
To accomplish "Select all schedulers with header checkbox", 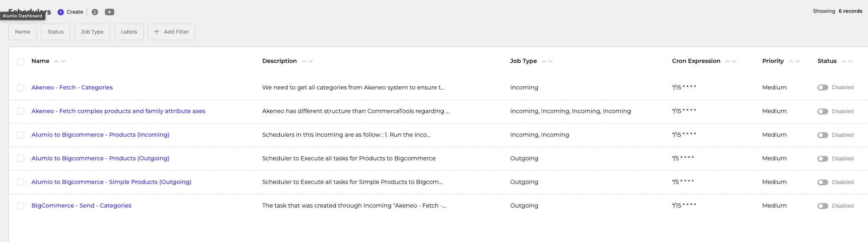I will pos(20,62).
